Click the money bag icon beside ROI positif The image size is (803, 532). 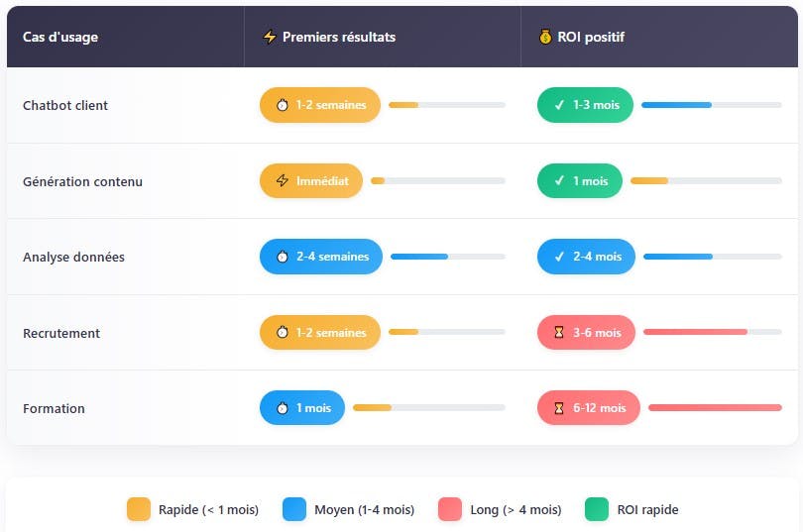point(545,38)
